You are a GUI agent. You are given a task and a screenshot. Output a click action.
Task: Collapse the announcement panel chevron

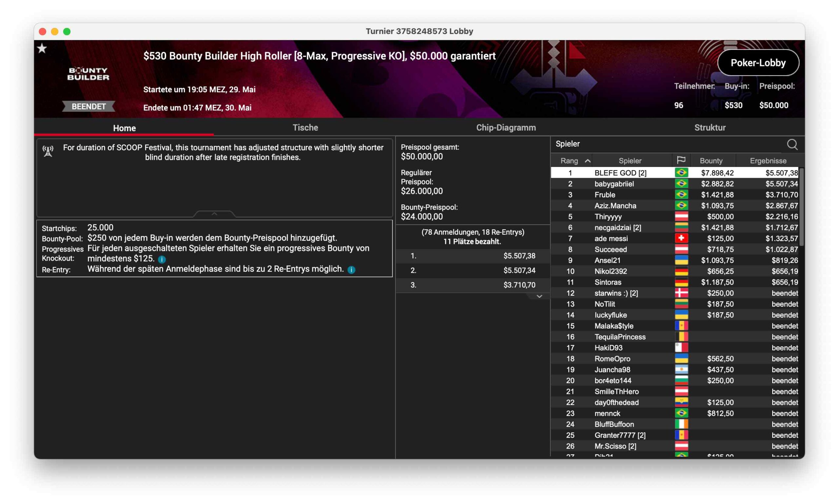click(214, 214)
